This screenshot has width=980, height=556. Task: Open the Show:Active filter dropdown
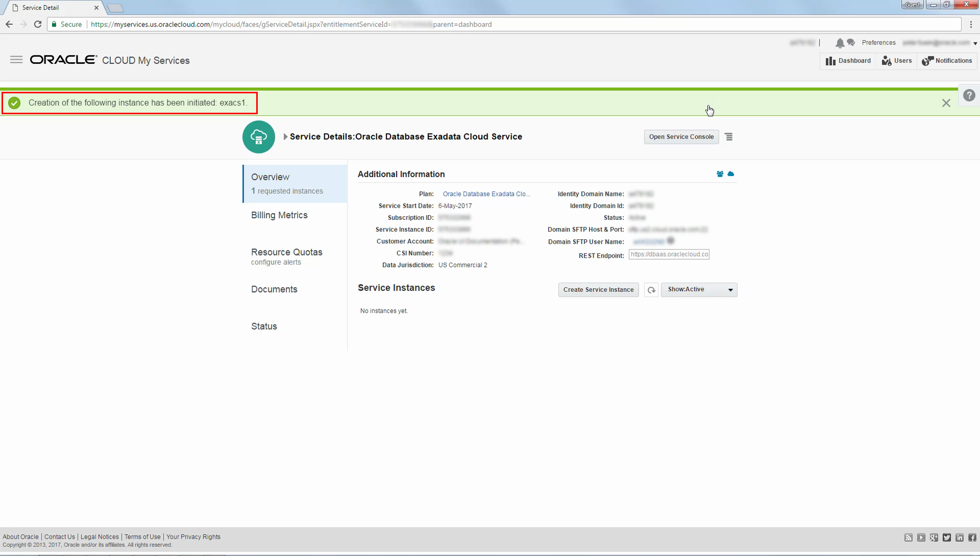click(x=699, y=290)
